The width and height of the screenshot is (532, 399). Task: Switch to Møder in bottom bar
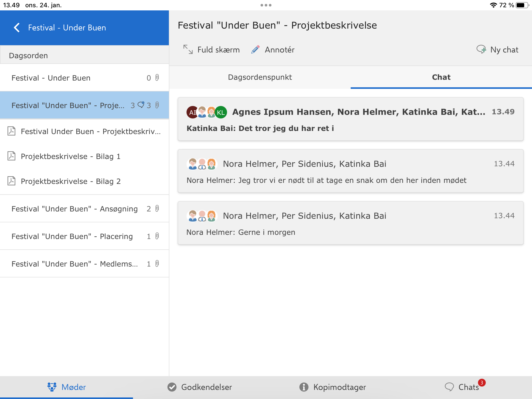point(66,387)
